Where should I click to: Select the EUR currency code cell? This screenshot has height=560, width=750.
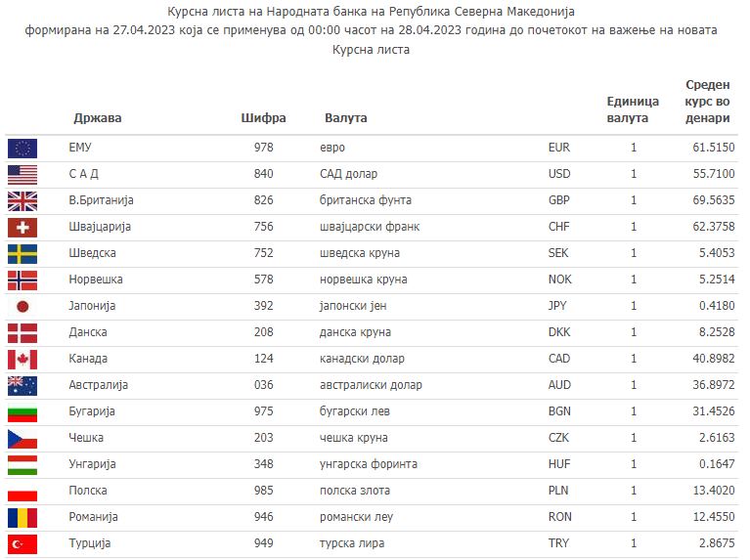(558, 148)
